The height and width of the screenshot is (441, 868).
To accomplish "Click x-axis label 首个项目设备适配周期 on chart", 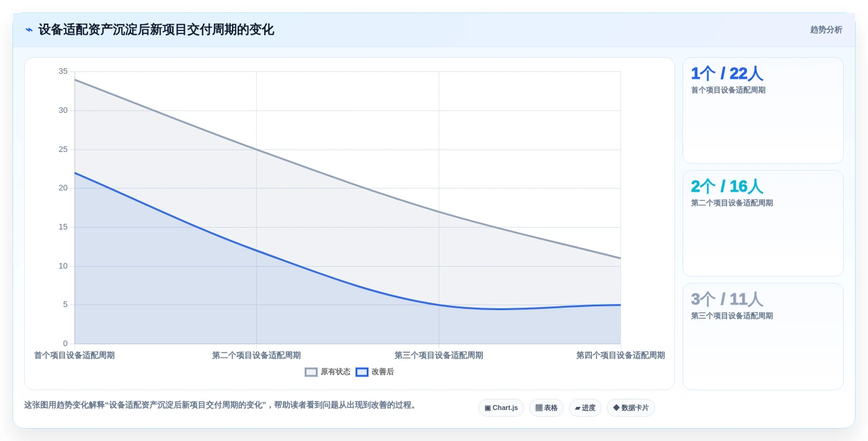I will click(x=74, y=355).
